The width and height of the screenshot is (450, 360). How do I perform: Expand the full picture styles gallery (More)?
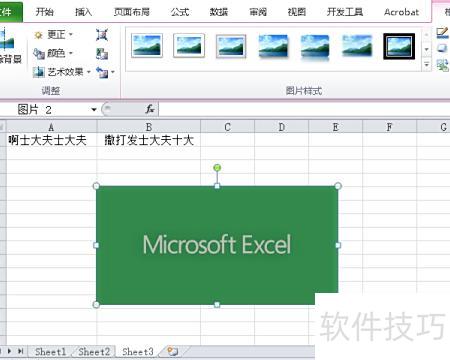click(427, 64)
